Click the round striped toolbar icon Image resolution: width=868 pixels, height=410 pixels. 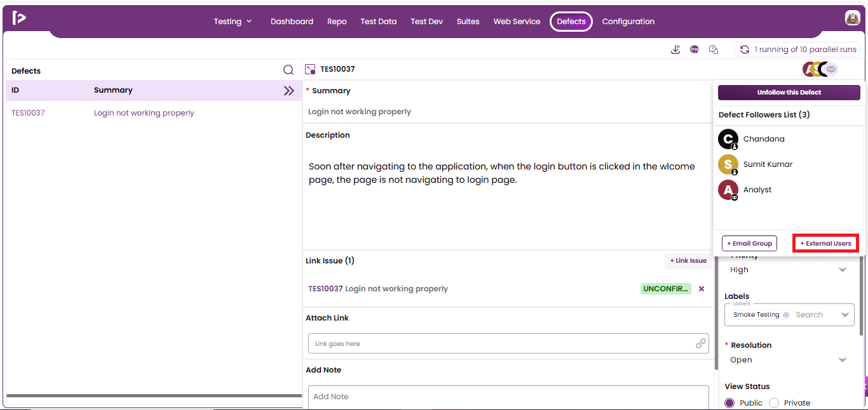pyautogui.click(x=695, y=50)
